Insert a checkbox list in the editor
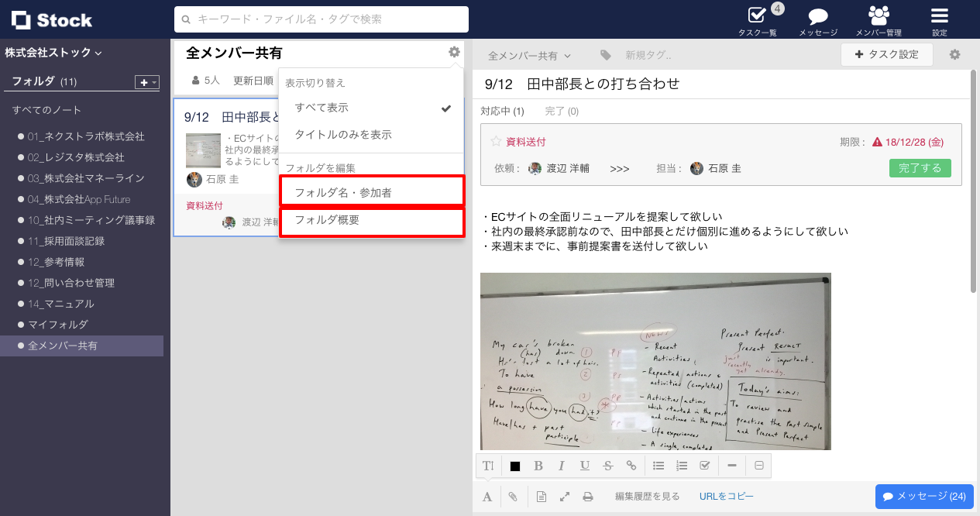Screen dimensions: 980x516 [x=705, y=466]
